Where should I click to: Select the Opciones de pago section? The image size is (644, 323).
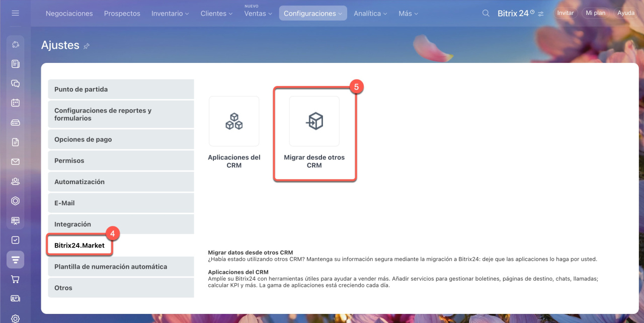click(121, 139)
